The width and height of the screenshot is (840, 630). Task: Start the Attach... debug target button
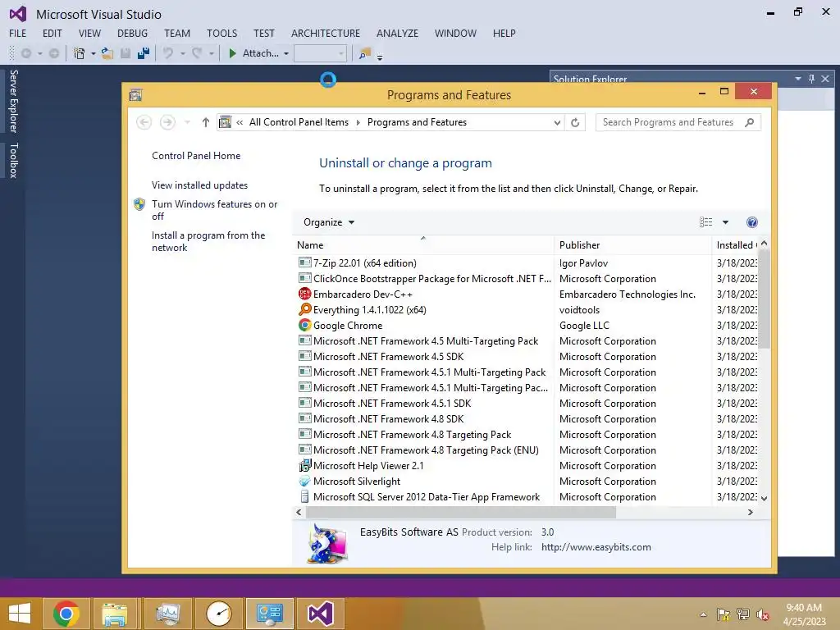pyautogui.click(x=253, y=53)
